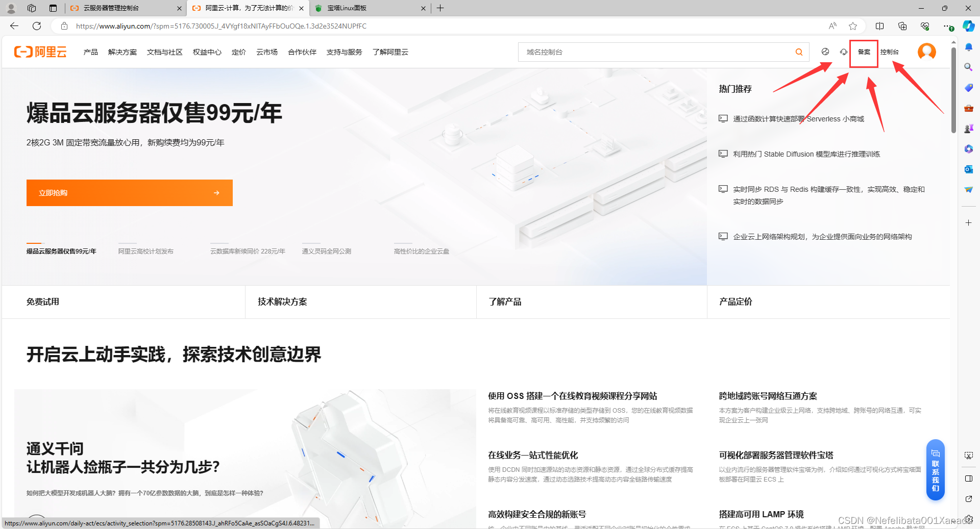The image size is (980, 529).
Task: Select carousel item 高性价比的企业云盘
Action: click(x=422, y=251)
